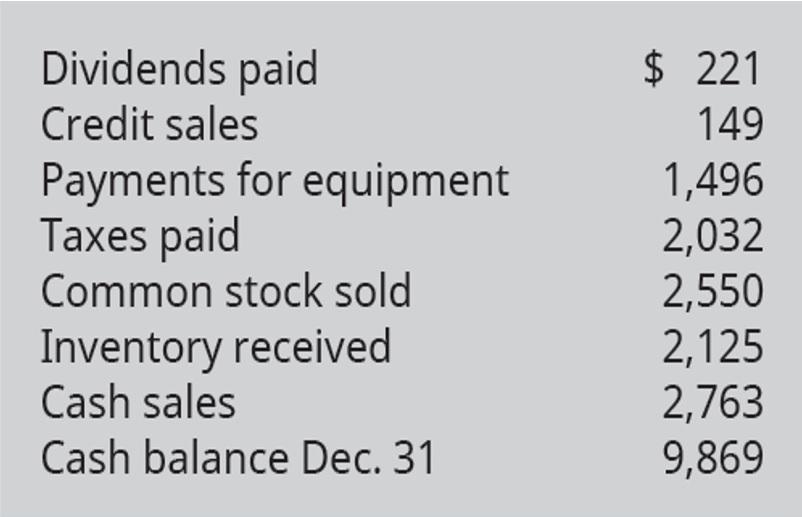The width and height of the screenshot is (802, 517).
Task: Select the 2,032 taxes value
Action: coord(713,236)
